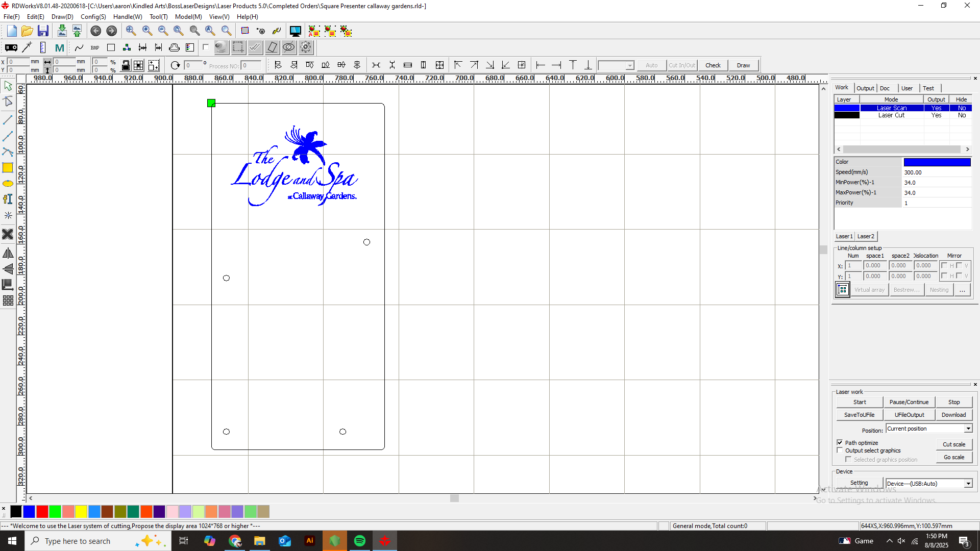
Task: Toggle Y row Mirror H checkbox
Action: click(944, 275)
